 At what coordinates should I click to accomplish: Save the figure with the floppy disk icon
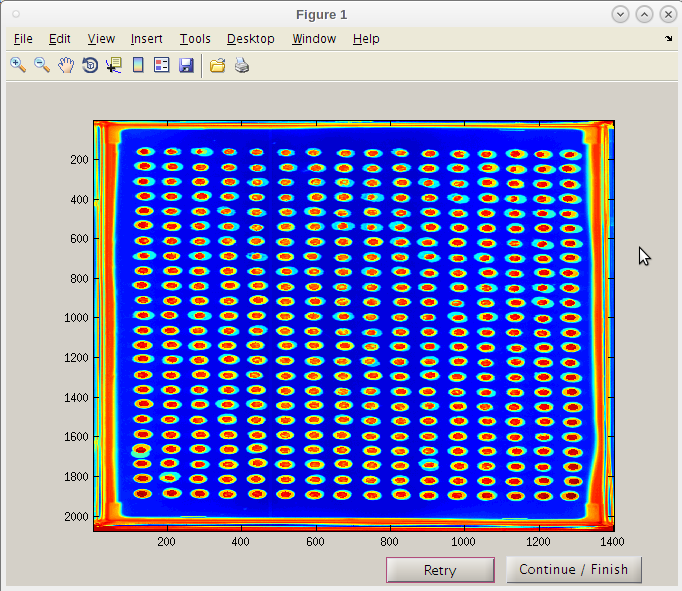pos(186,65)
